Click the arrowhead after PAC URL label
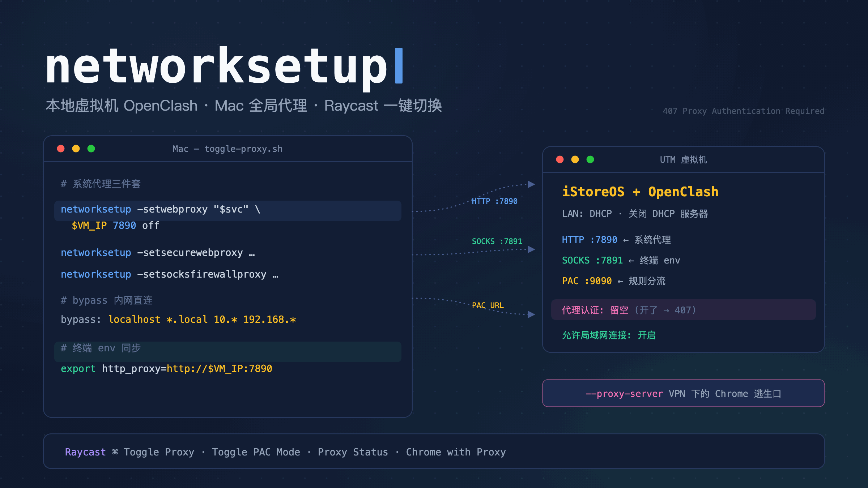The height and width of the screenshot is (488, 868). pyautogui.click(x=531, y=314)
